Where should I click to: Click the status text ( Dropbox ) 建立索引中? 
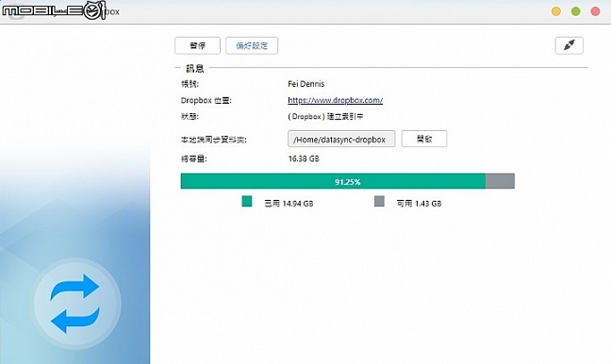325,117
